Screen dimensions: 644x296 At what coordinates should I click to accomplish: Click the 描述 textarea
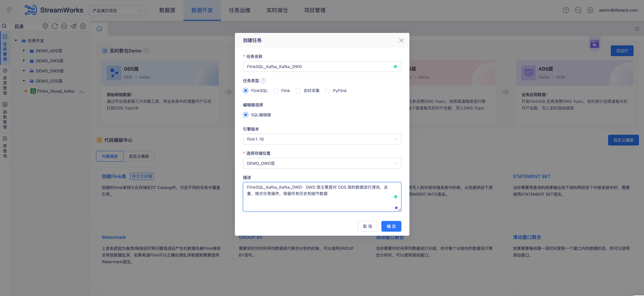click(x=322, y=197)
